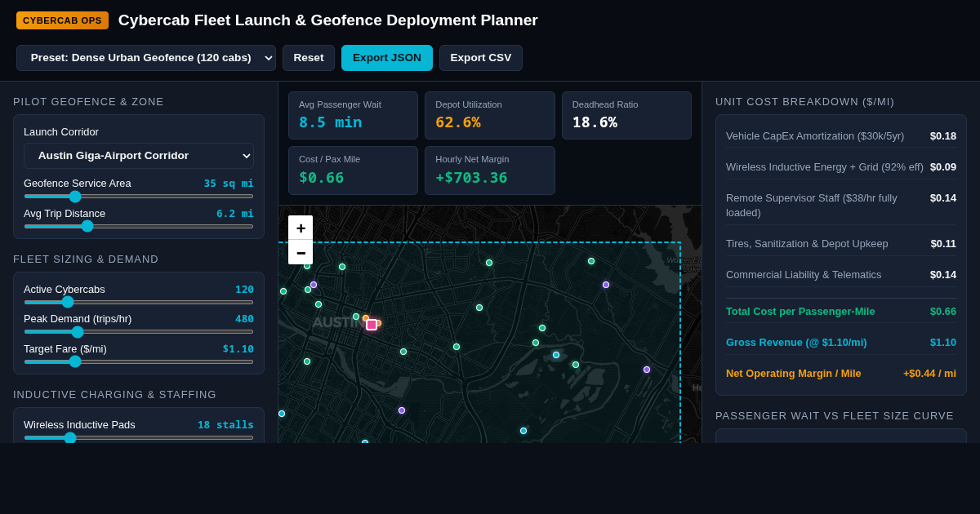980x514 pixels.
Task: Select the Depot Utilization card
Action: [x=490, y=115]
